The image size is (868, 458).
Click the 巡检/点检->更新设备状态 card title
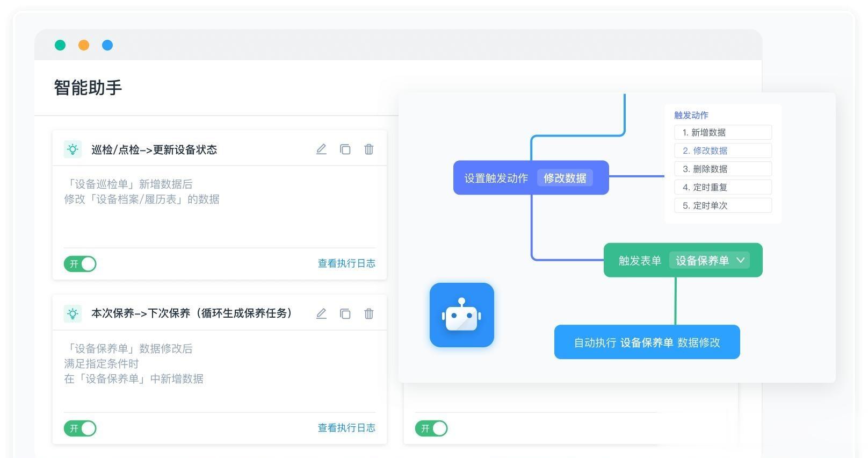(154, 150)
